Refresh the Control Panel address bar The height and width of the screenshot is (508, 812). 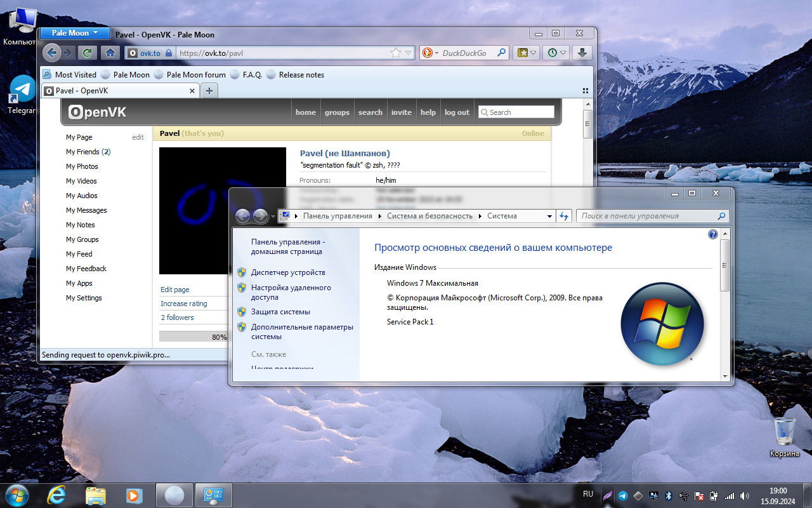(x=564, y=216)
